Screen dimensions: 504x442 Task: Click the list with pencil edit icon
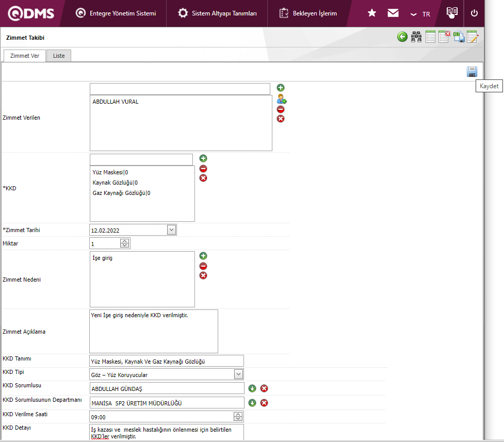(473, 37)
